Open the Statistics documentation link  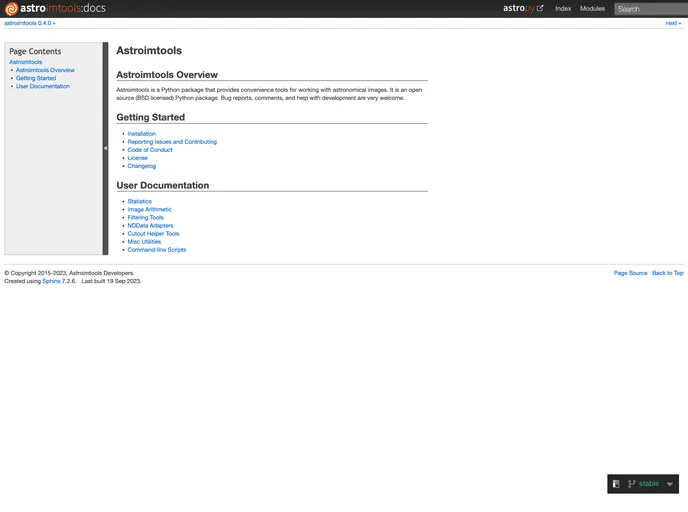click(x=140, y=201)
